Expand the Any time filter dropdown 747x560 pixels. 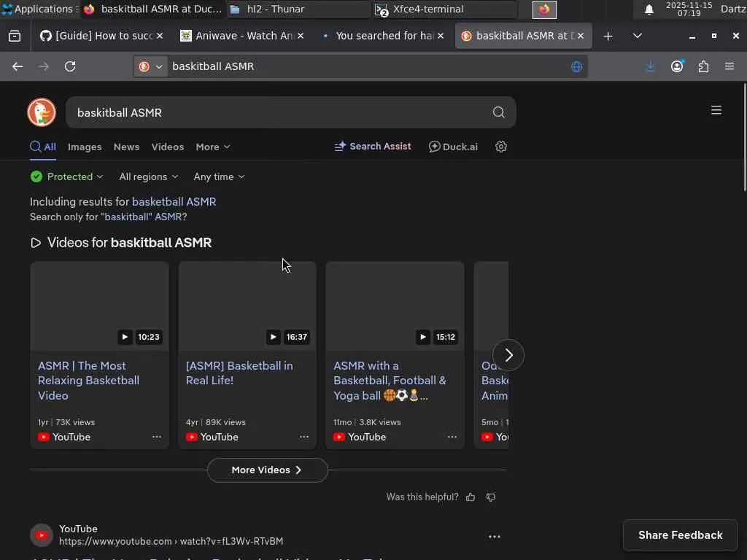(219, 176)
